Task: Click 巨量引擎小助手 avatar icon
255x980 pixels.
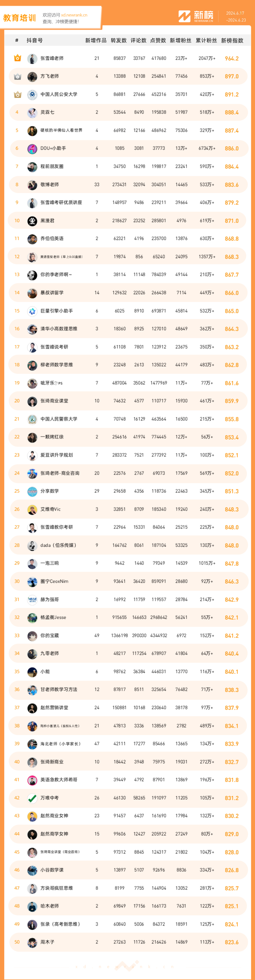Action: click(x=32, y=311)
